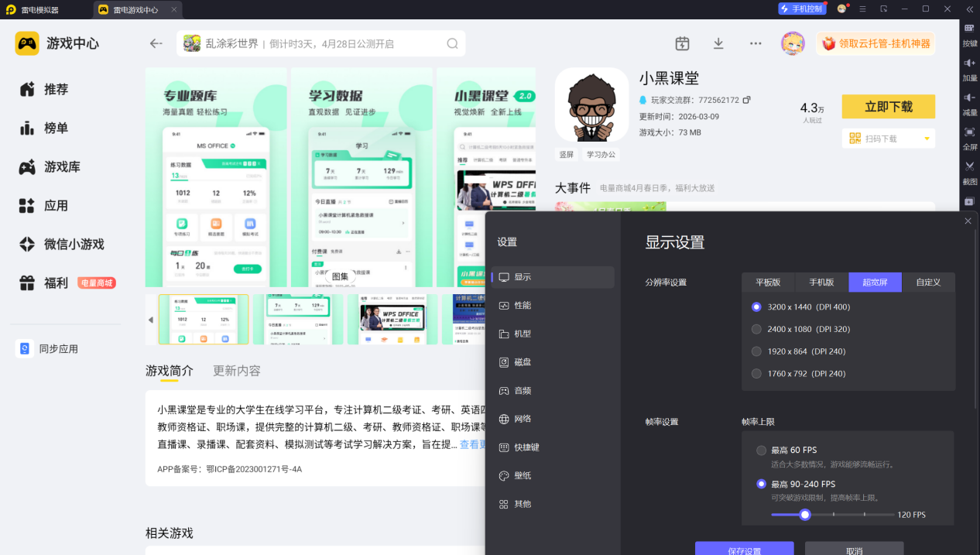Click the three-dot more options icon

(x=756, y=43)
